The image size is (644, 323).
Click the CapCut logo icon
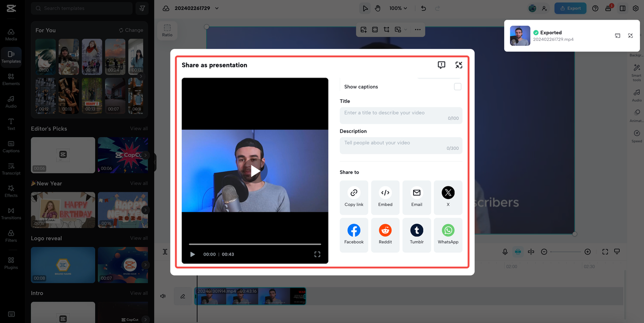12,8
